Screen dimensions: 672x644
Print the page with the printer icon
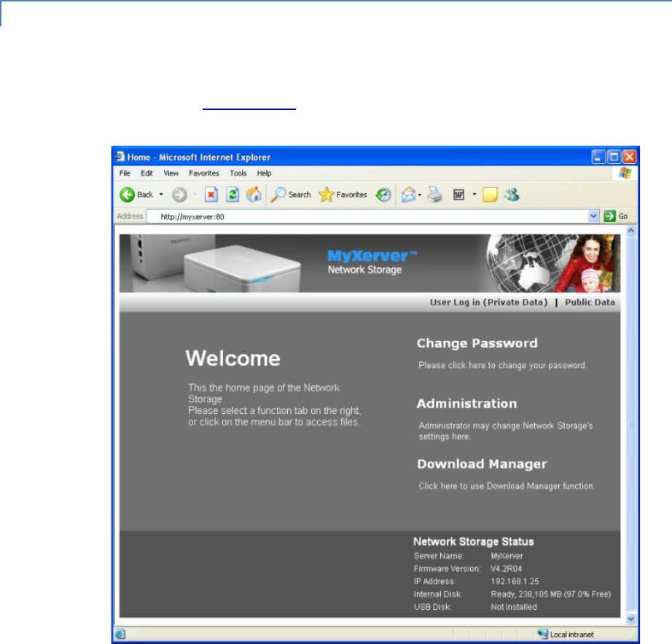click(434, 195)
